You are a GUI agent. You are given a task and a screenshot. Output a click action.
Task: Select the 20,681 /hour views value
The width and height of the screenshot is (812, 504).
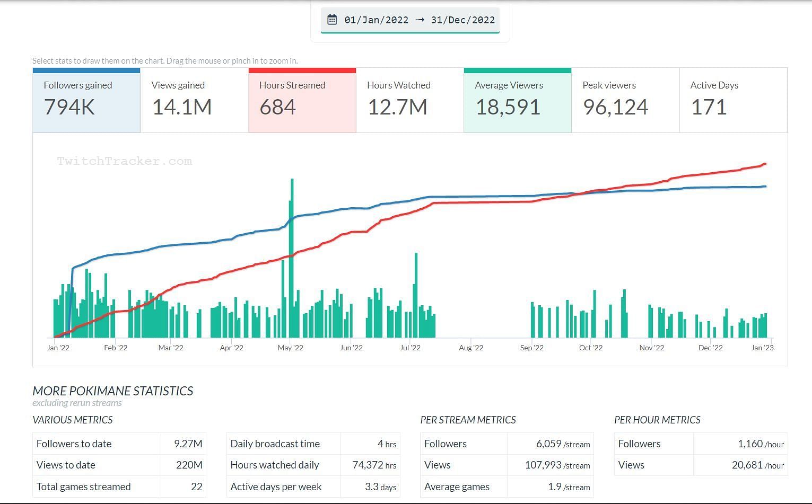(758, 465)
